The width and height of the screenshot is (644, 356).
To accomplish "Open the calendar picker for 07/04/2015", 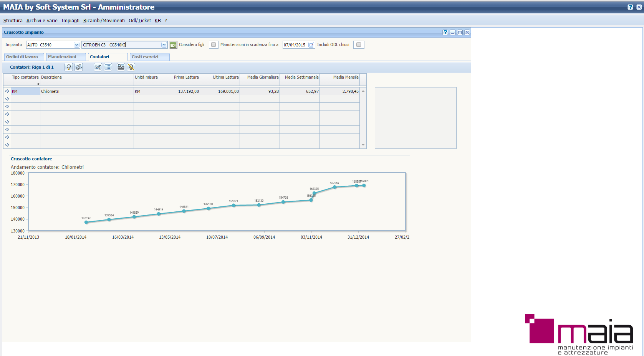I will tap(311, 45).
